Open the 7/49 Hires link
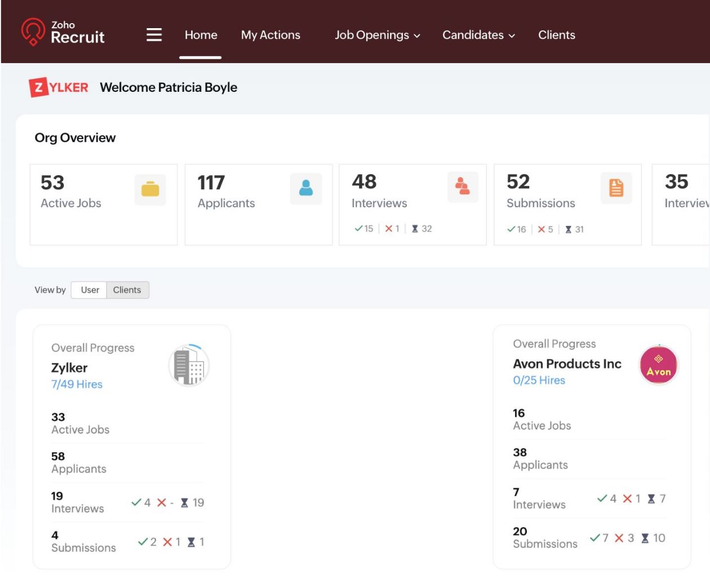710x588 pixels. pyautogui.click(x=77, y=384)
